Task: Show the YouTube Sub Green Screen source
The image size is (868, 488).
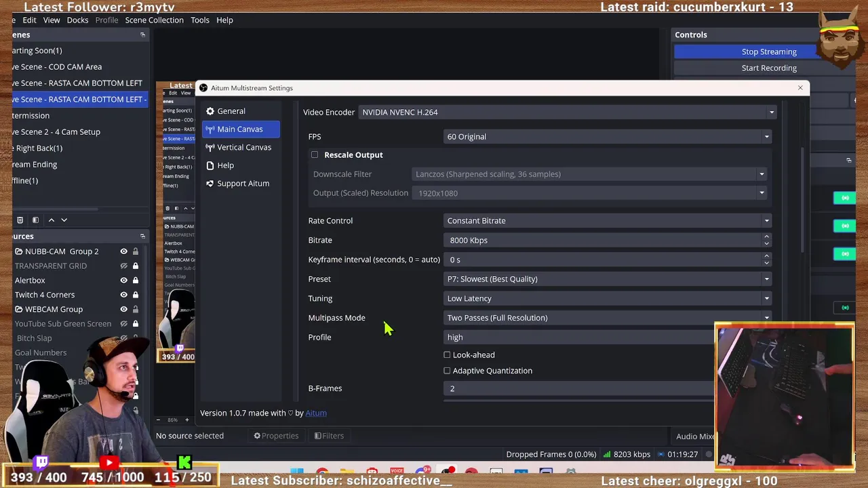Action: 123,324
